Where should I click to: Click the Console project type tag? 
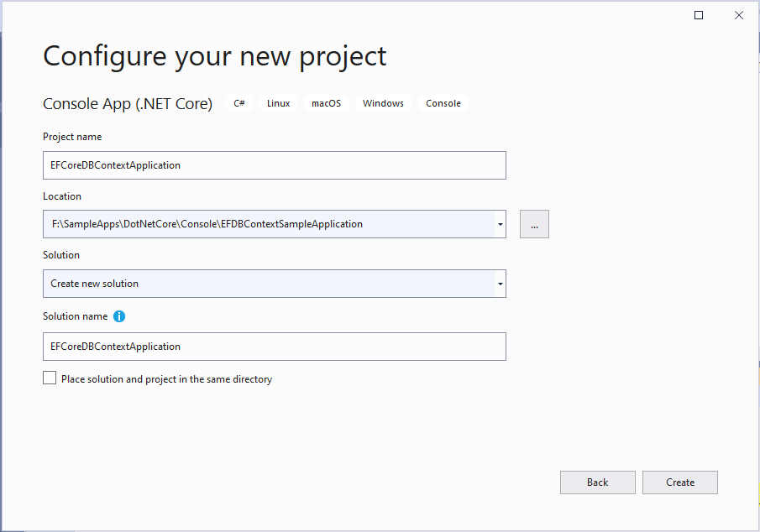[x=443, y=103]
